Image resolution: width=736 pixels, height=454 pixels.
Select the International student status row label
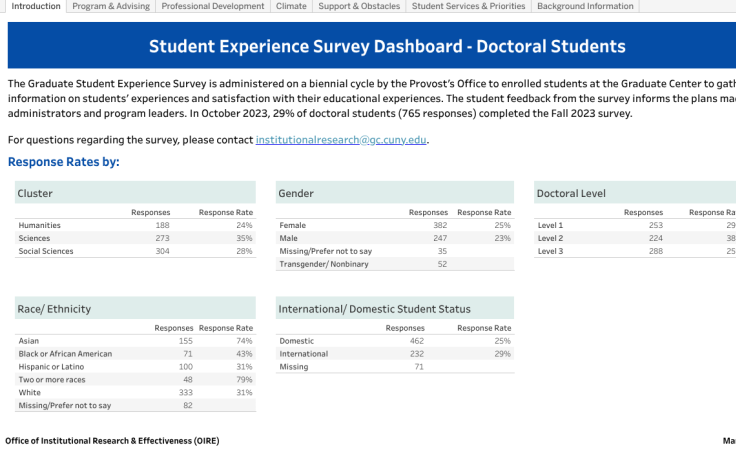(x=304, y=353)
